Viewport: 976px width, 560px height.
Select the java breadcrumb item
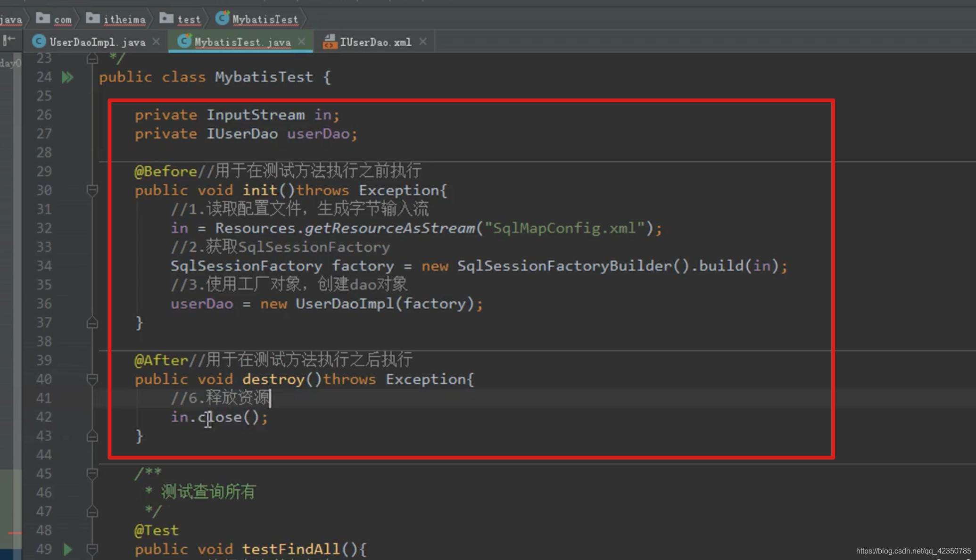(x=11, y=19)
